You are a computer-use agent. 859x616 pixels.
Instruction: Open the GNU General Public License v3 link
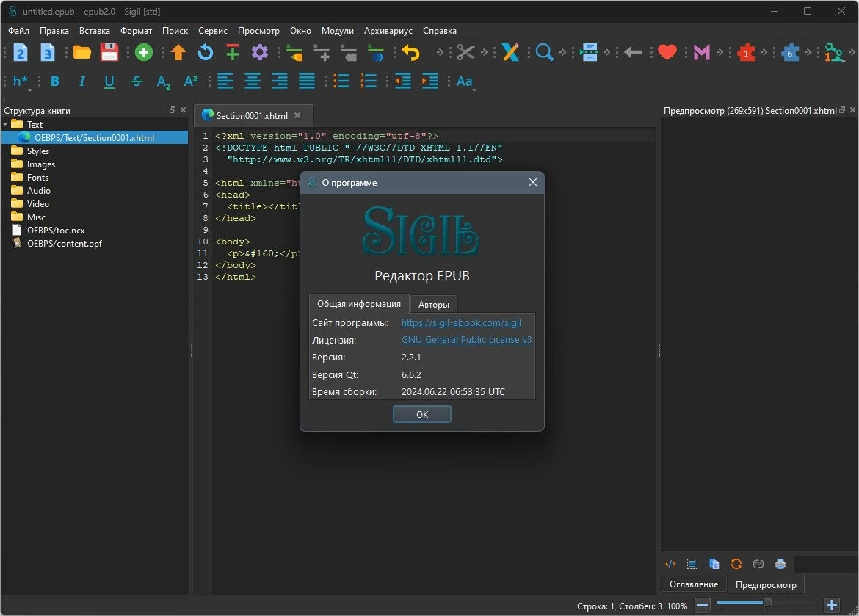click(x=467, y=340)
